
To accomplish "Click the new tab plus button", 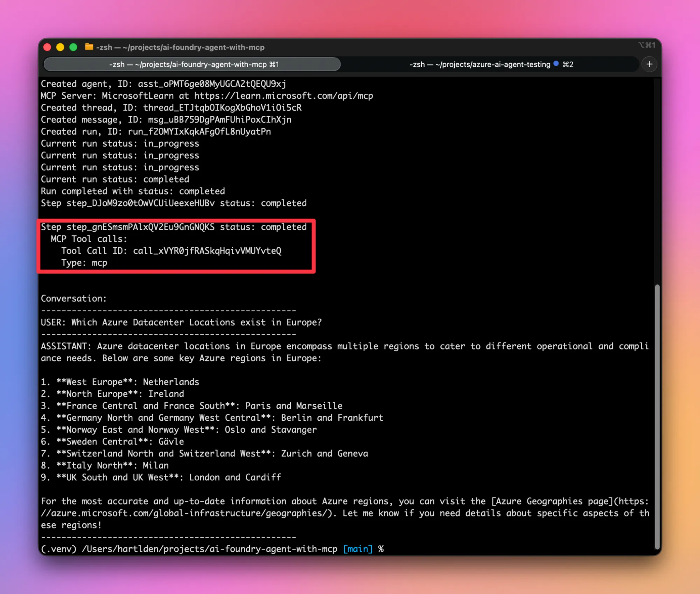I will click(x=649, y=64).
